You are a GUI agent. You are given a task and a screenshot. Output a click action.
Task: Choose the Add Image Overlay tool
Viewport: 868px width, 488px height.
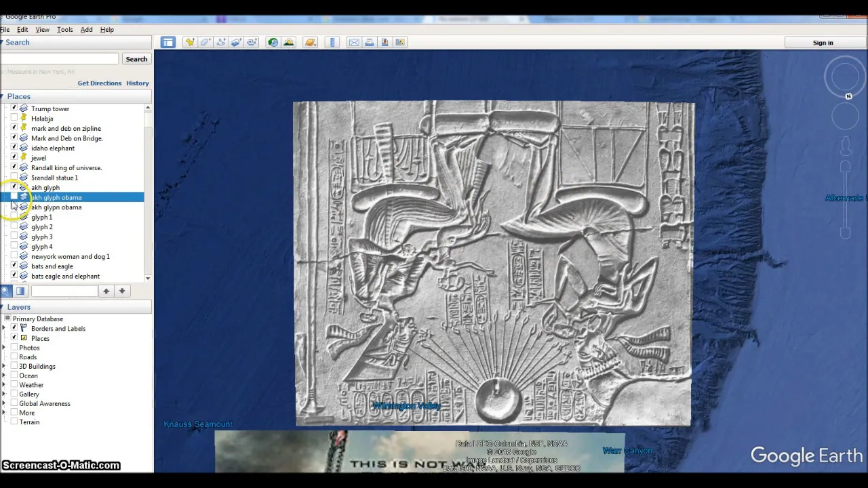coord(236,42)
